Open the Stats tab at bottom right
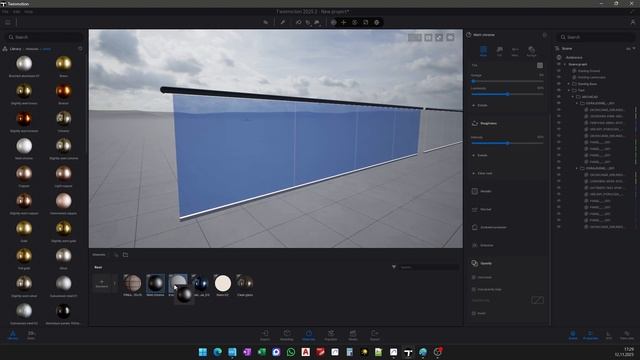Viewport: 640px width, 360px height. 609,335
